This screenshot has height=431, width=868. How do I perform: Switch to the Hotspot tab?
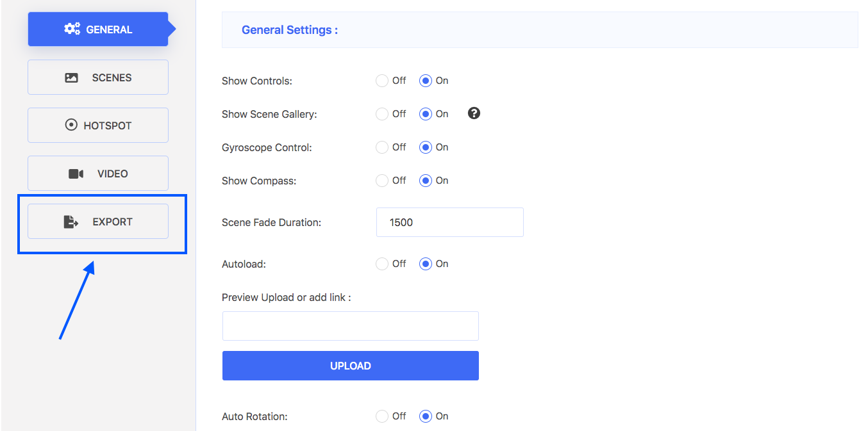click(x=98, y=126)
